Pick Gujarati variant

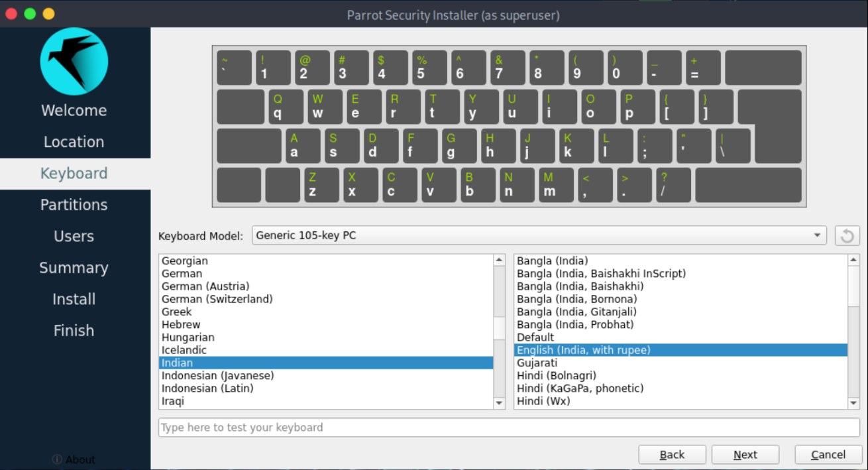coord(681,363)
